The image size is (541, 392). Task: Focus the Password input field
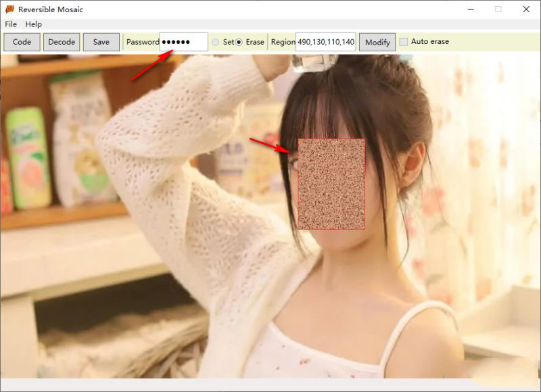coord(184,42)
